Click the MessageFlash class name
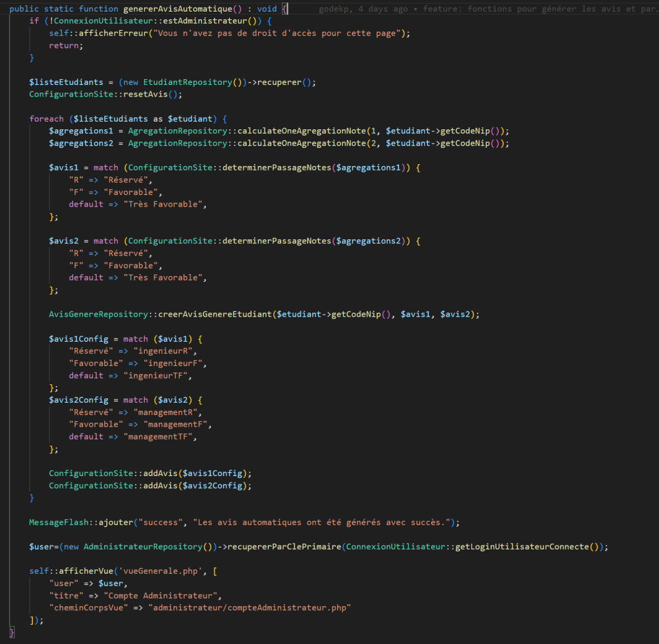This screenshot has width=659, height=644. tap(59, 522)
